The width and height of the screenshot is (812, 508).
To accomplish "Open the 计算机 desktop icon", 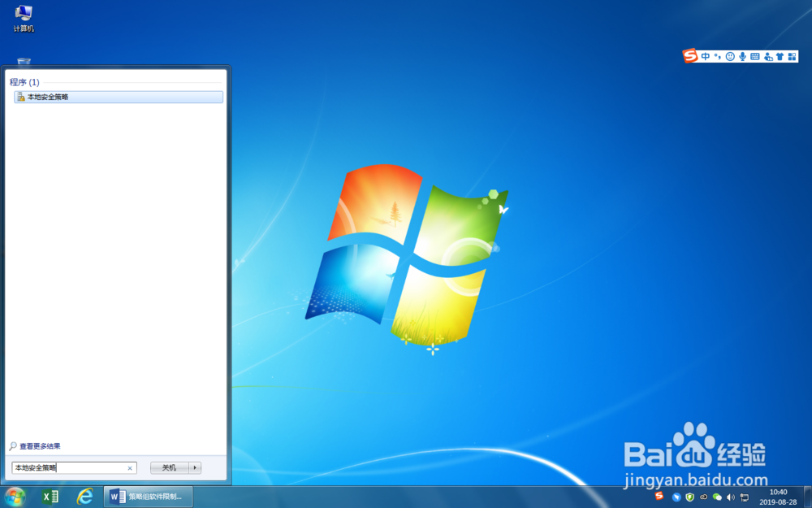I will (x=24, y=19).
